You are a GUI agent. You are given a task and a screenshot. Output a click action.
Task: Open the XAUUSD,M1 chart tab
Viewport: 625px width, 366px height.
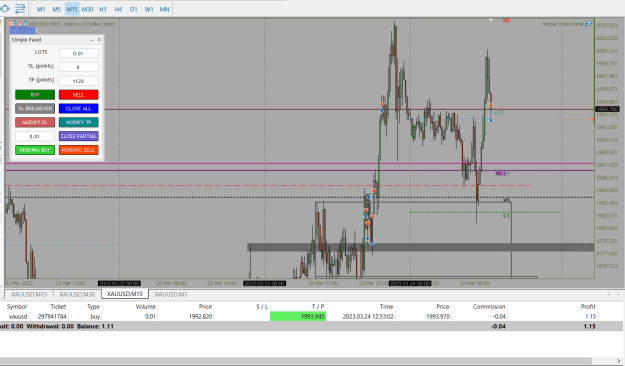pyautogui.click(x=171, y=294)
